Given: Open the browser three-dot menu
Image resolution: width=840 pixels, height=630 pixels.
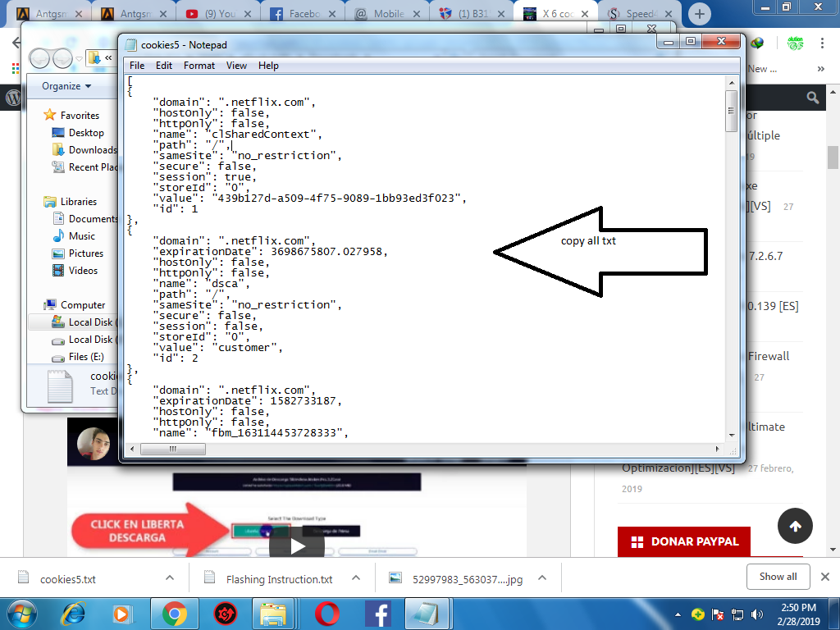Looking at the screenshot, I should 822,43.
